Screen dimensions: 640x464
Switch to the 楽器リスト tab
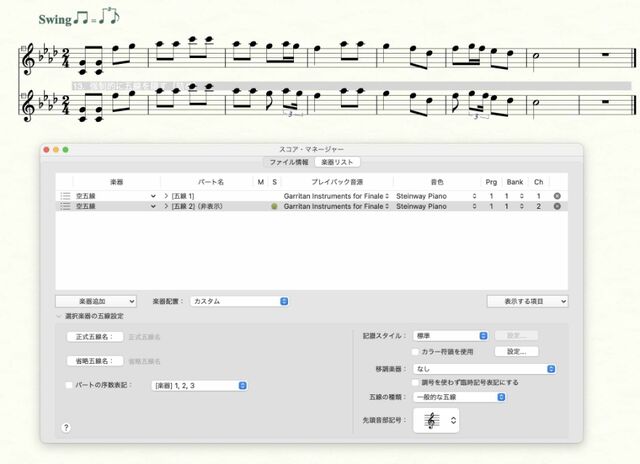(337, 162)
